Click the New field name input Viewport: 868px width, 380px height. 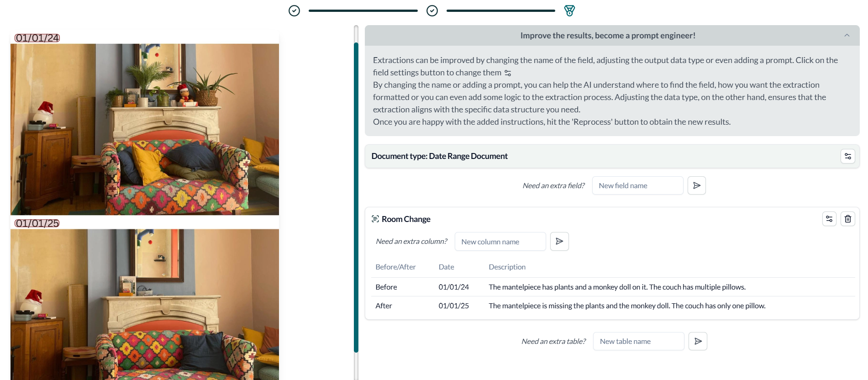coord(637,185)
